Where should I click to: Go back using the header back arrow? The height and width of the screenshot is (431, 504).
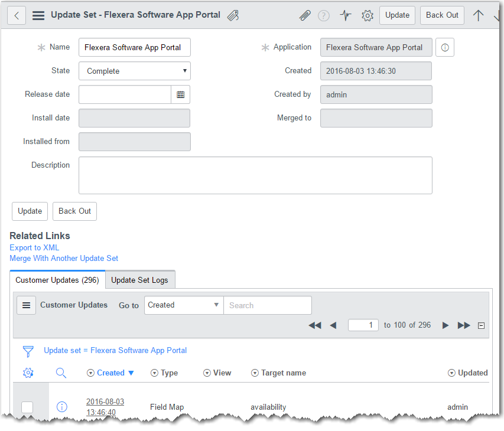pos(17,15)
